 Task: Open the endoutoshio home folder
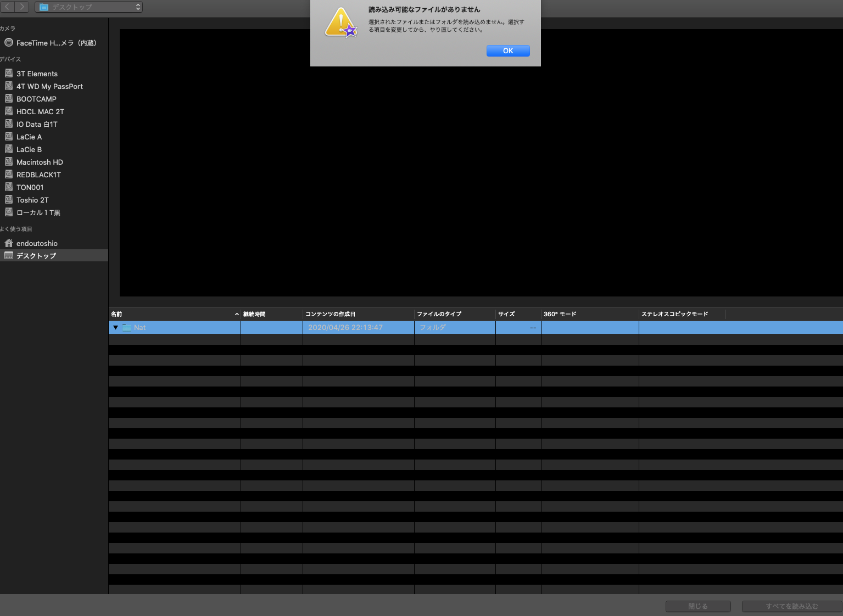tap(37, 243)
